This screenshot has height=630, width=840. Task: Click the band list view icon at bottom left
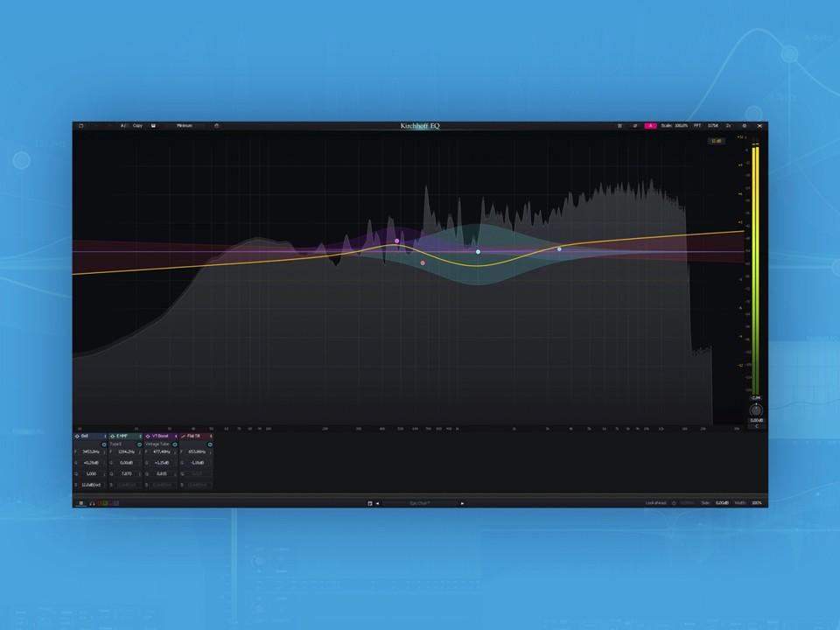[80, 503]
